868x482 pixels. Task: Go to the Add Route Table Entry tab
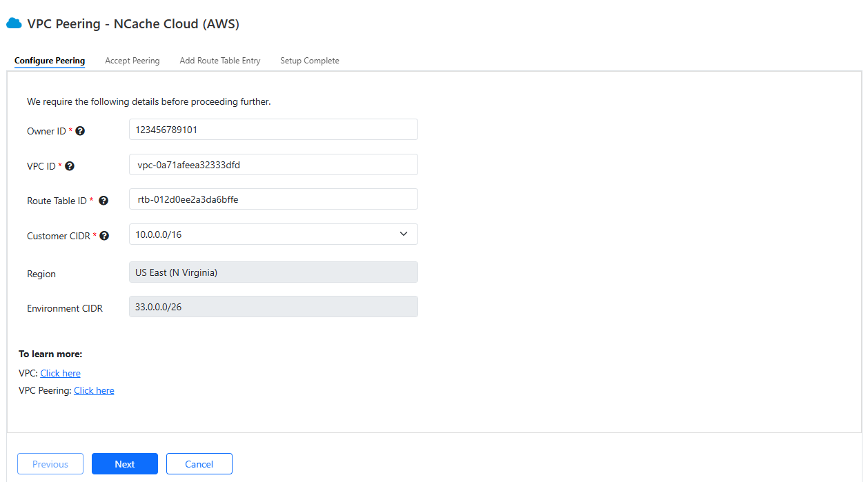220,61
